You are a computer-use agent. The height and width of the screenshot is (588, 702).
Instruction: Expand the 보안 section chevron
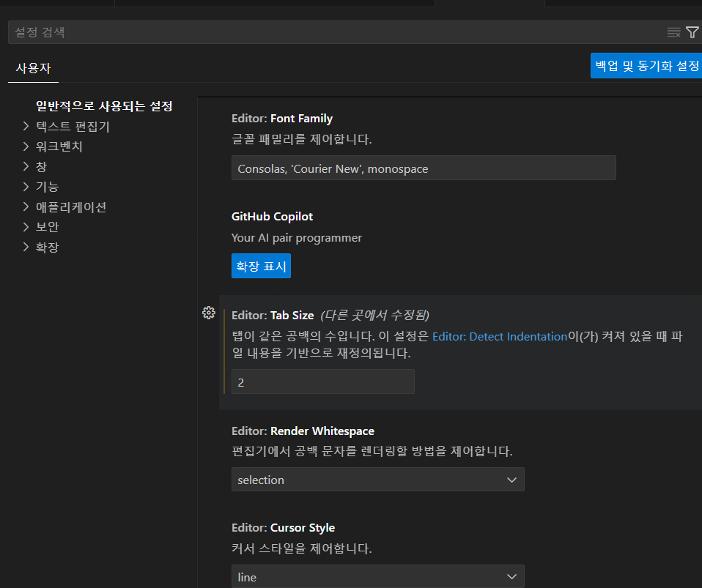[x=26, y=227]
